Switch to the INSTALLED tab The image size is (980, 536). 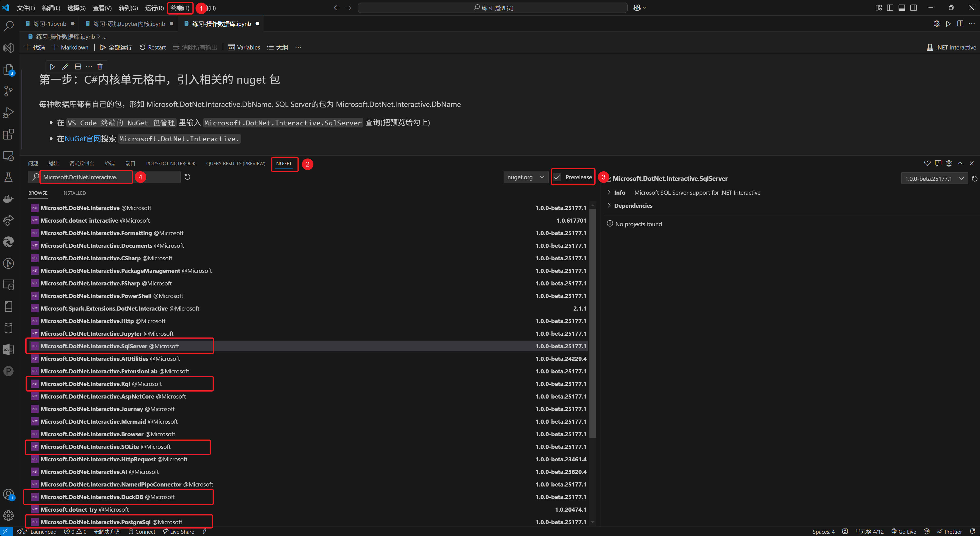click(x=74, y=193)
